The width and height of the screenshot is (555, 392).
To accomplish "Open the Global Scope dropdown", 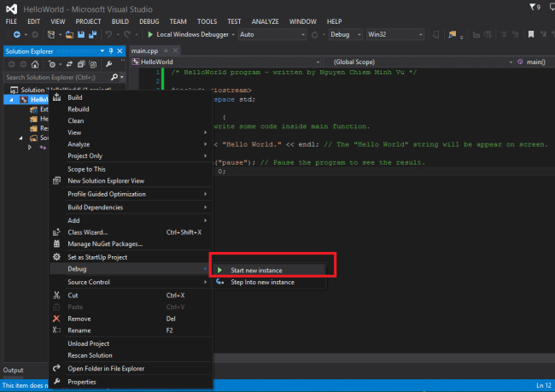I will pyautogui.click(x=418, y=62).
